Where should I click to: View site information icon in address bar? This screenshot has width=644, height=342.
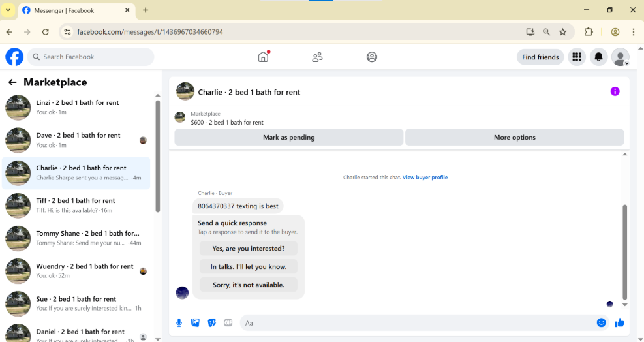pyautogui.click(x=67, y=31)
